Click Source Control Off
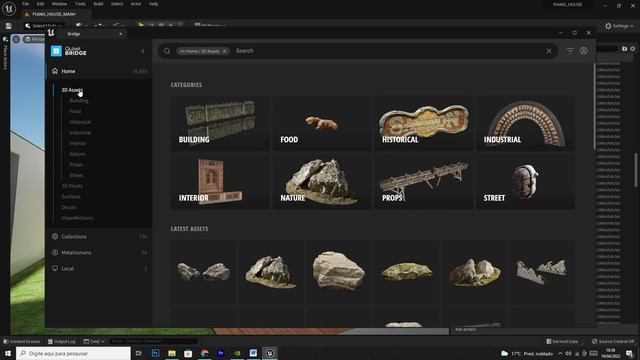This screenshot has height=360, width=640. (613, 341)
